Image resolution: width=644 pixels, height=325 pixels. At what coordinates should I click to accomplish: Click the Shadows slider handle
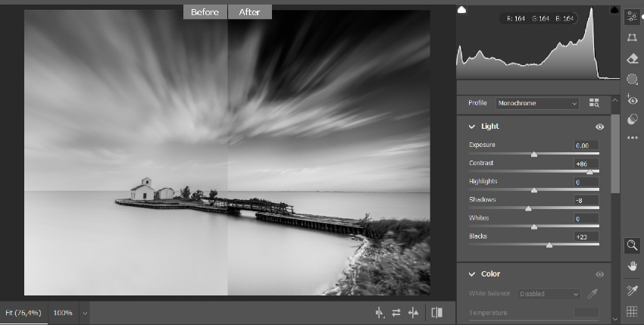pos(529,209)
